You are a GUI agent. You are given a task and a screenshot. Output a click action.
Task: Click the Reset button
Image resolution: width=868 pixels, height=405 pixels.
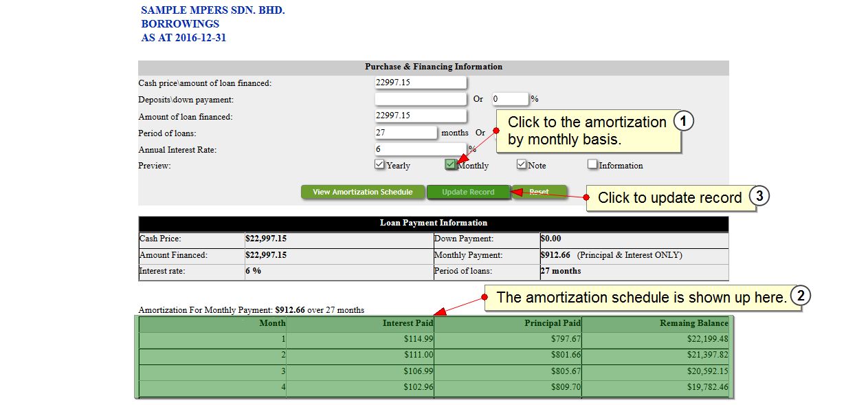(x=539, y=192)
